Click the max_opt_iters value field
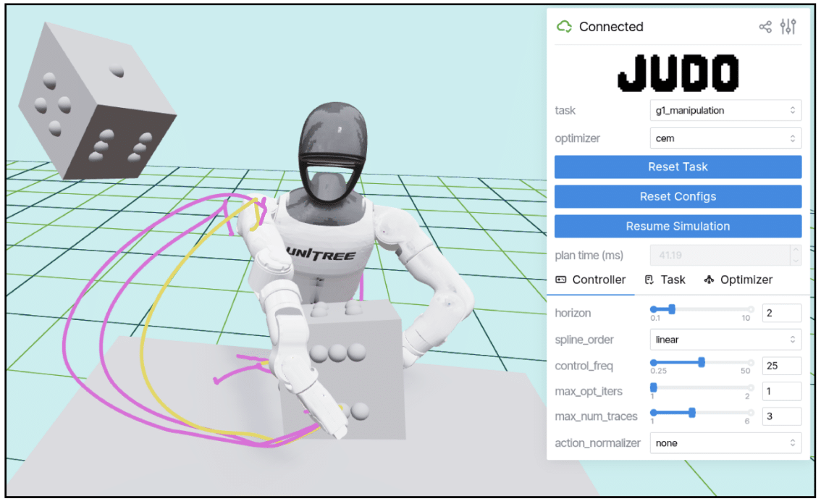 781,391
